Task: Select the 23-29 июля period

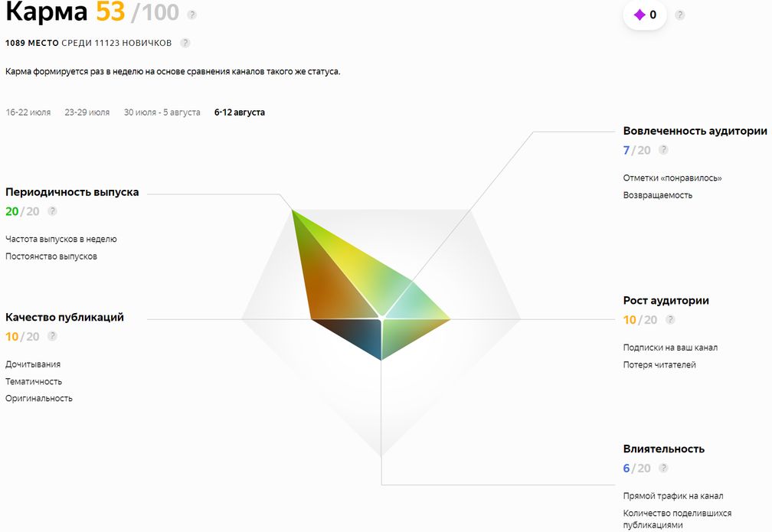Action: tap(87, 113)
